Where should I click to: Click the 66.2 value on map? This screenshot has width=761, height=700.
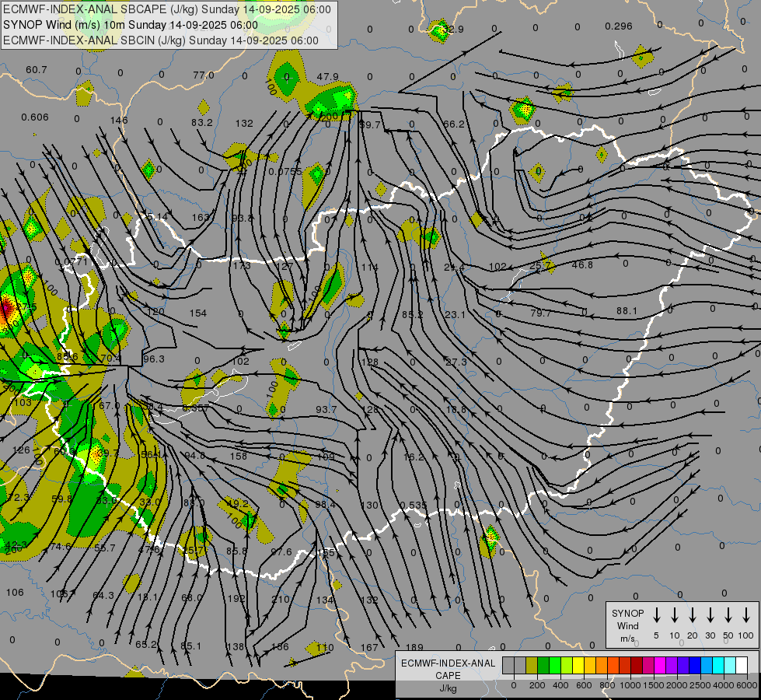pos(454,124)
